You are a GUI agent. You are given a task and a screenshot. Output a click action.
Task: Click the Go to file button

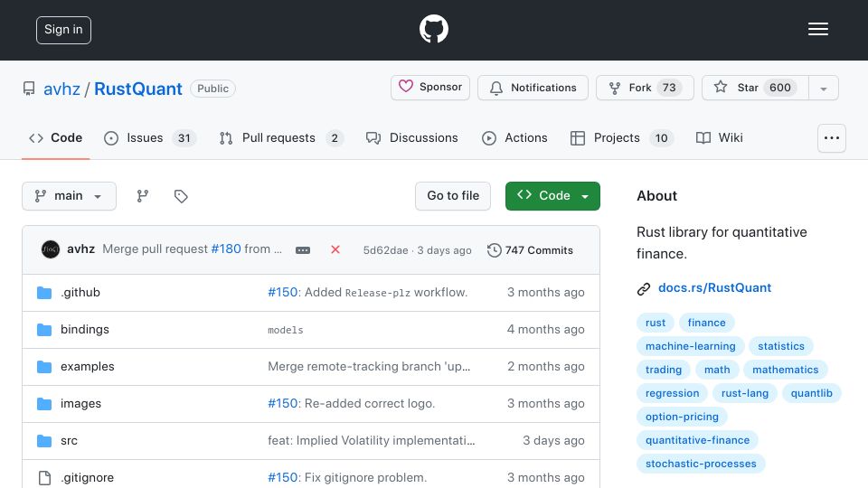[x=453, y=196]
